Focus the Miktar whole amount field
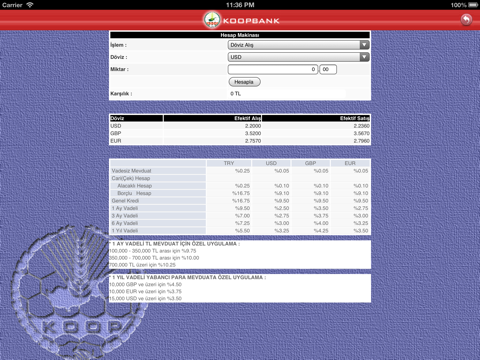 [x=272, y=69]
